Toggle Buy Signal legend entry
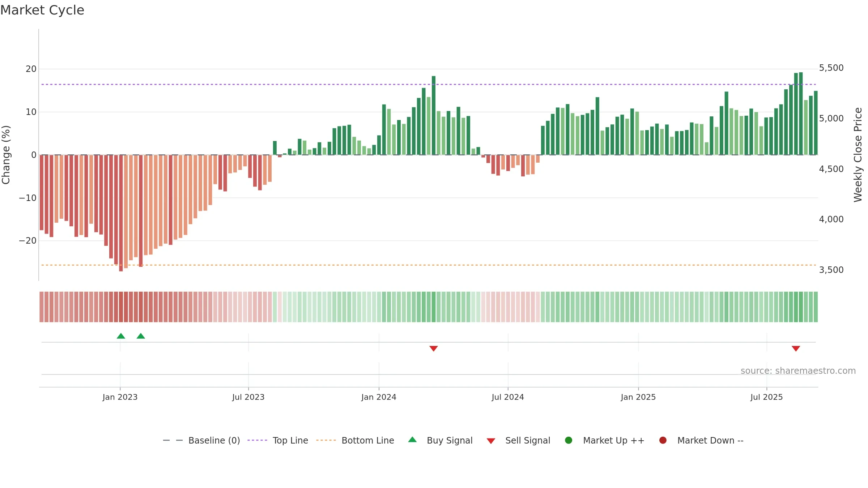868x488 pixels. [440, 440]
